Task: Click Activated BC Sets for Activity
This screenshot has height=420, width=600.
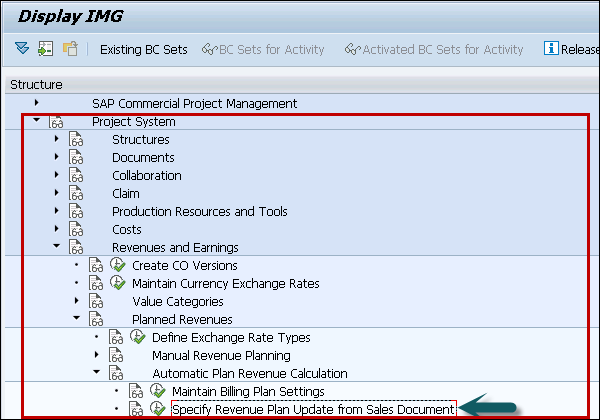Action: pyautogui.click(x=434, y=49)
